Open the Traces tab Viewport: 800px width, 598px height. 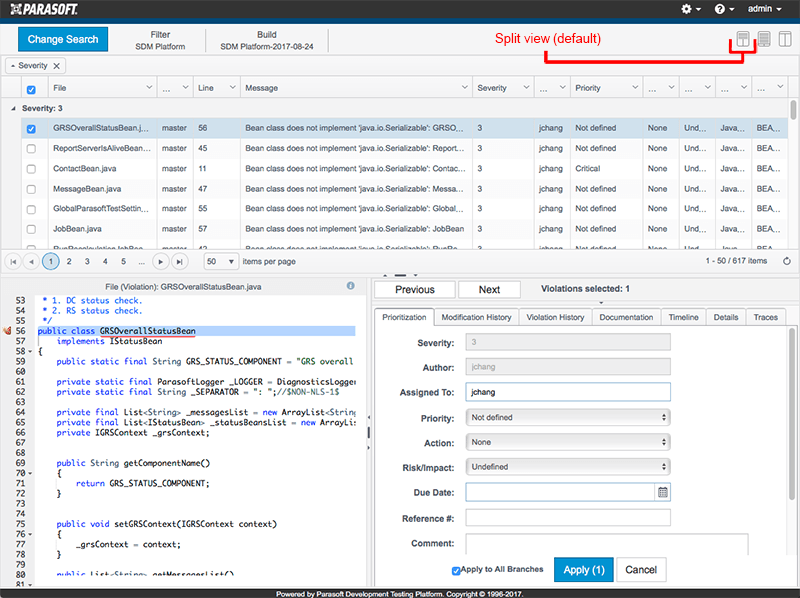(765, 317)
